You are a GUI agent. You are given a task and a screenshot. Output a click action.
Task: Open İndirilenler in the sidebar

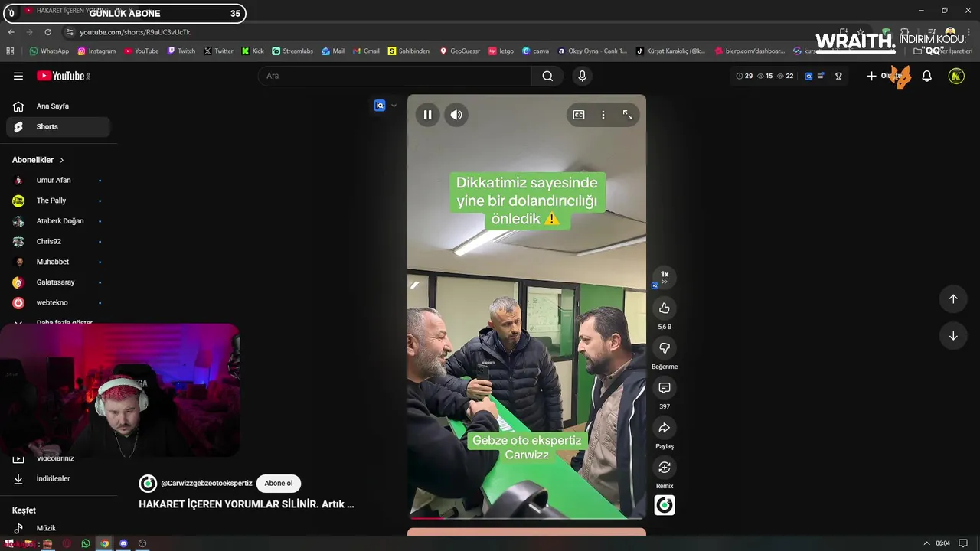58,479
